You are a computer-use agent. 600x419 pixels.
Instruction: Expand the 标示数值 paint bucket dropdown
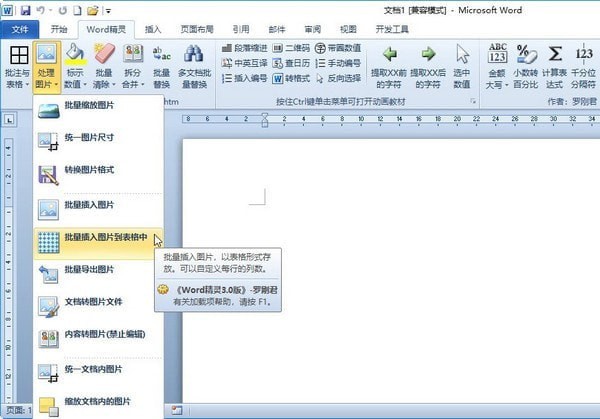[x=75, y=67]
